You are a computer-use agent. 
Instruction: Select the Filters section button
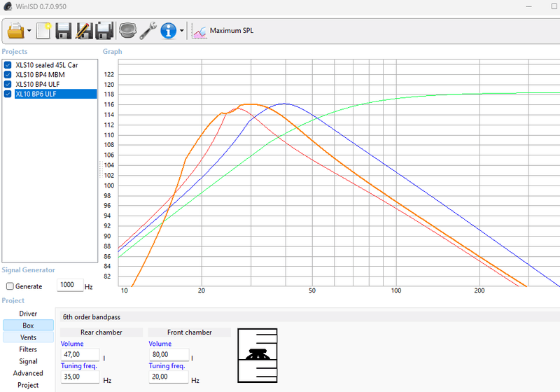coord(28,349)
